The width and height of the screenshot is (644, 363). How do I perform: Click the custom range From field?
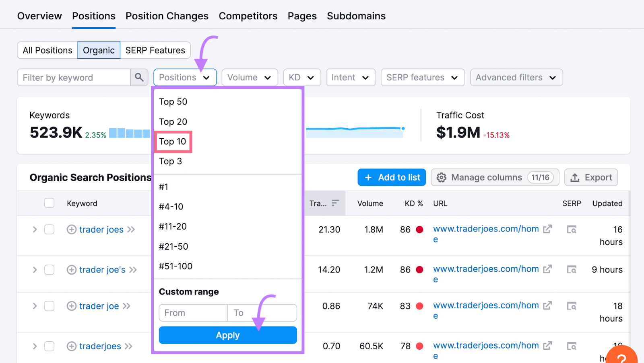pos(193,313)
